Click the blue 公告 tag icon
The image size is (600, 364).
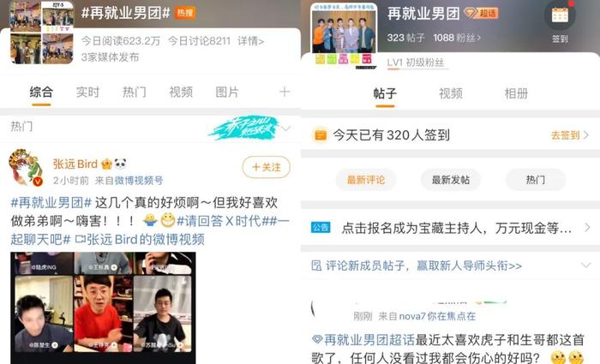click(x=321, y=228)
